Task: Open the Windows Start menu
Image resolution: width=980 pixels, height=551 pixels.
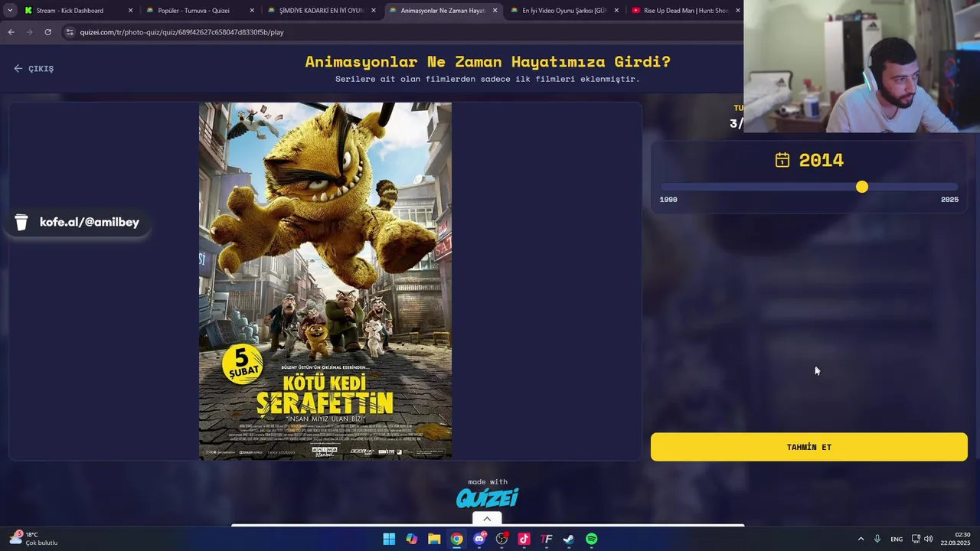Action: [389, 539]
